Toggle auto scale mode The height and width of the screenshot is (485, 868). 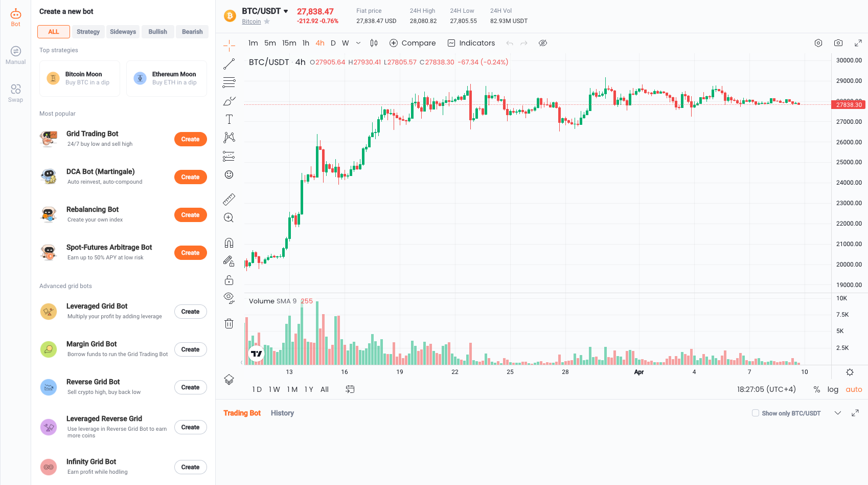coord(854,389)
